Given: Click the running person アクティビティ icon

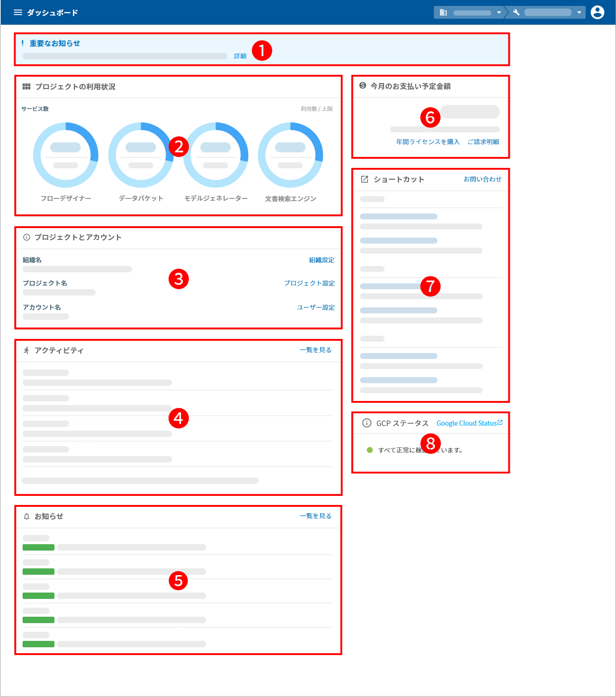Looking at the screenshot, I should 26,350.
